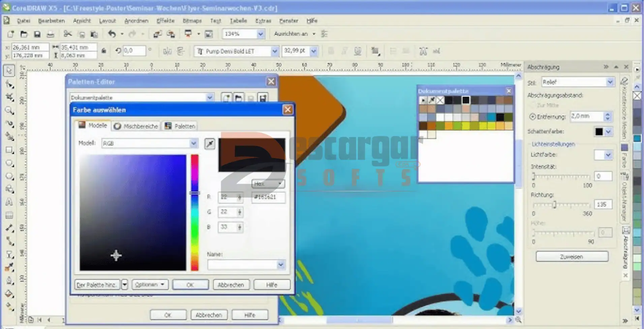Select the Zur Mitte radio option

[x=532, y=106]
